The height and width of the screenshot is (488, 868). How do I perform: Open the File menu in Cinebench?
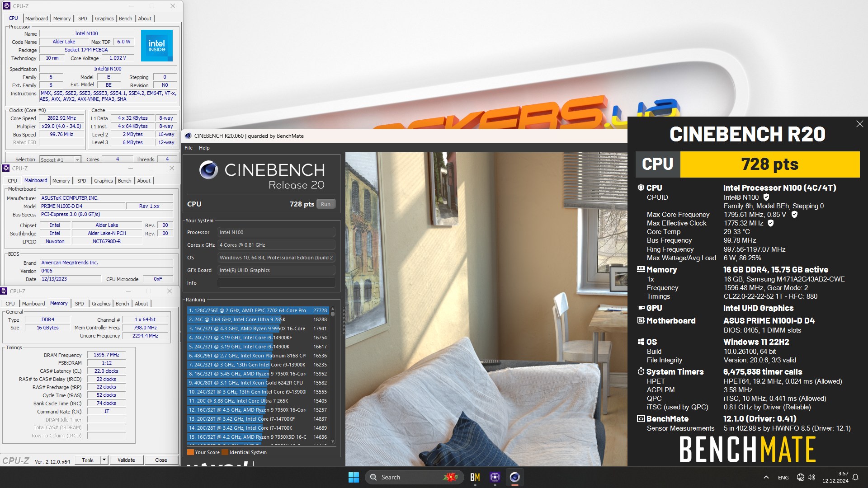[189, 148]
